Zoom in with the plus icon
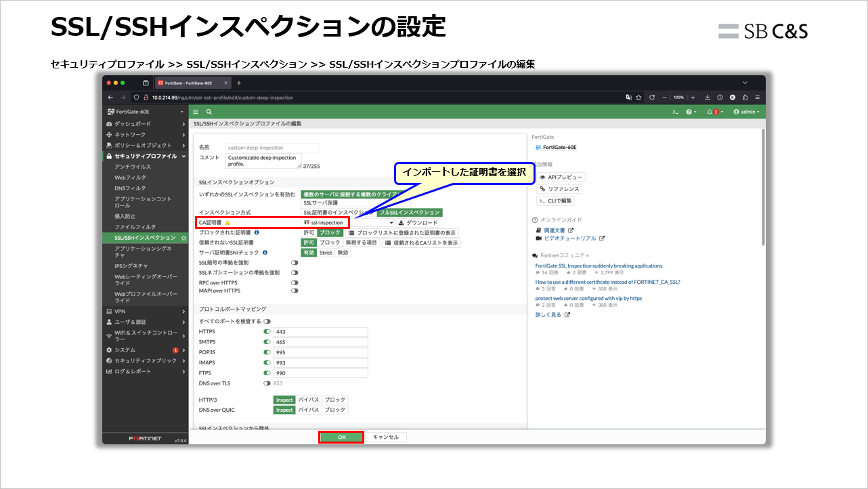The width and height of the screenshot is (868, 489). pyautogui.click(x=693, y=98)
